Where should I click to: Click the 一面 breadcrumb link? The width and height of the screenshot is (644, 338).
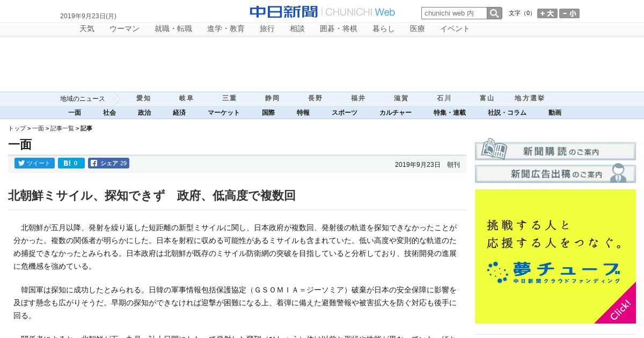38,129
